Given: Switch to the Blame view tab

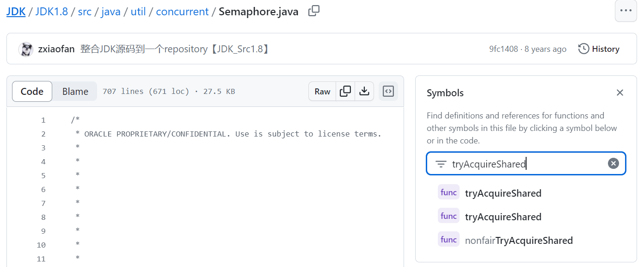Looking at the screenshot, I should (x=75, y=92).
